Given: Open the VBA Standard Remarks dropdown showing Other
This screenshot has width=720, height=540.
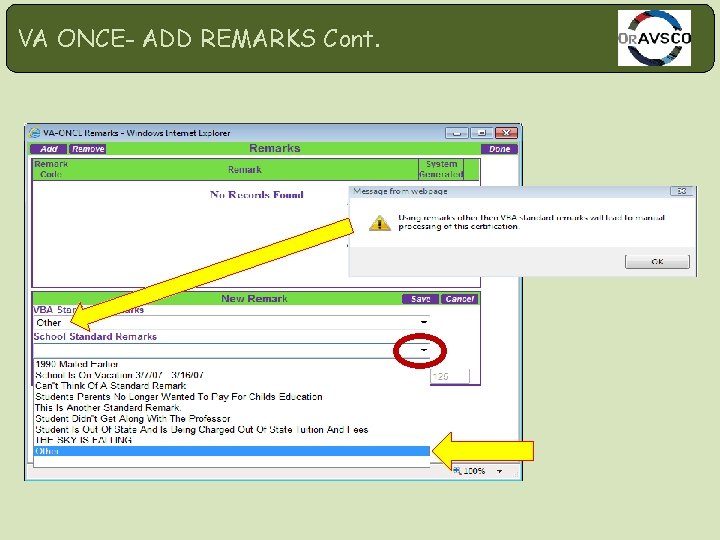Looking at the screenshot, I should 424,322.
